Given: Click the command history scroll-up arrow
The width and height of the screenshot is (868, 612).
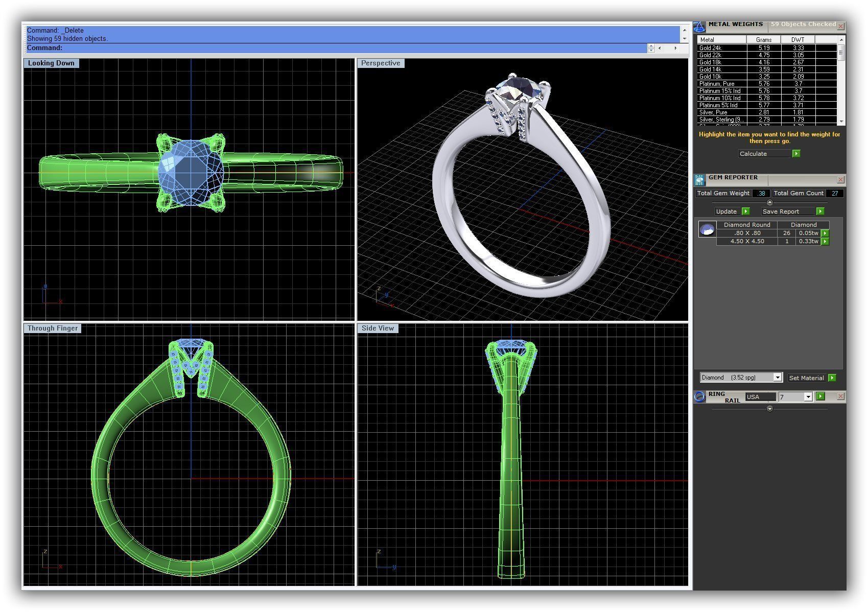Looking at the screenshot, I should click(x=684, y=30).
